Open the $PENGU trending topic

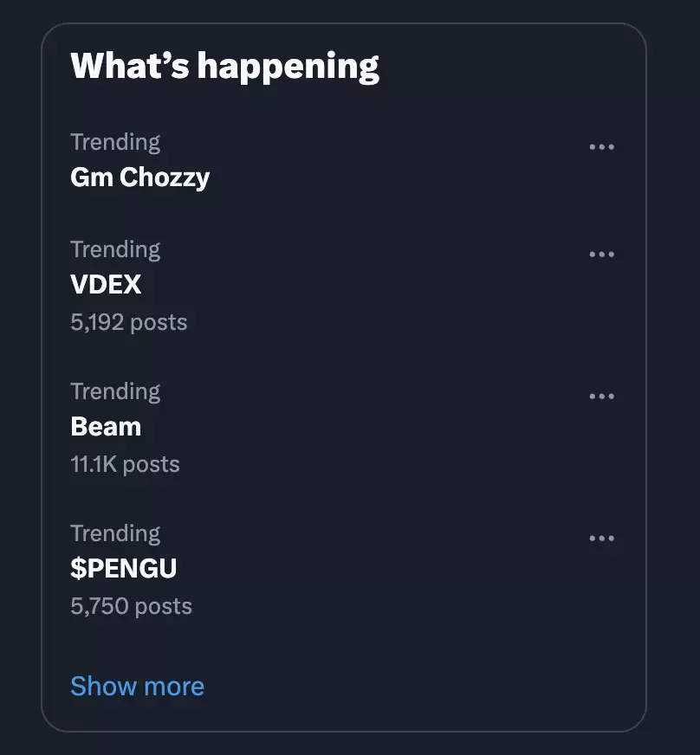pos(123,569)
